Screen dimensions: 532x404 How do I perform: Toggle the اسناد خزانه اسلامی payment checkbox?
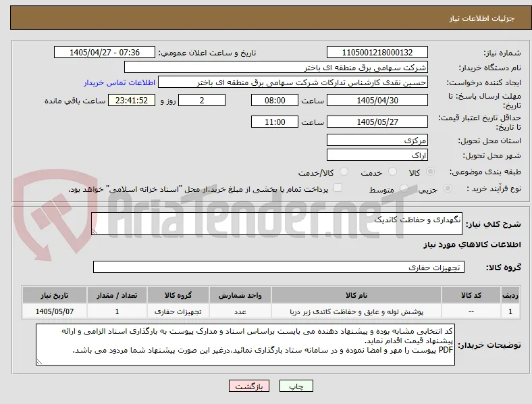click(x=338, y=188)
